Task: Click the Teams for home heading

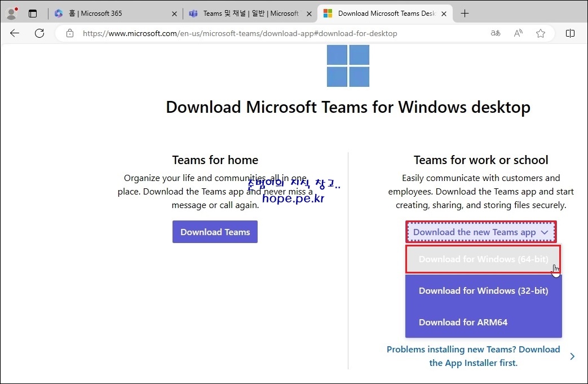Action: [x=215, y=160]
